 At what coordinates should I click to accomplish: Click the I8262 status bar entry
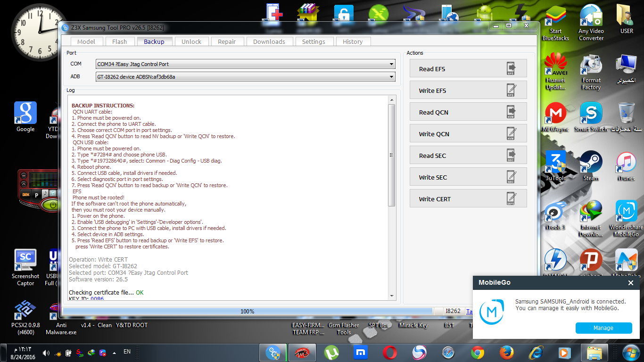[453, 311]
